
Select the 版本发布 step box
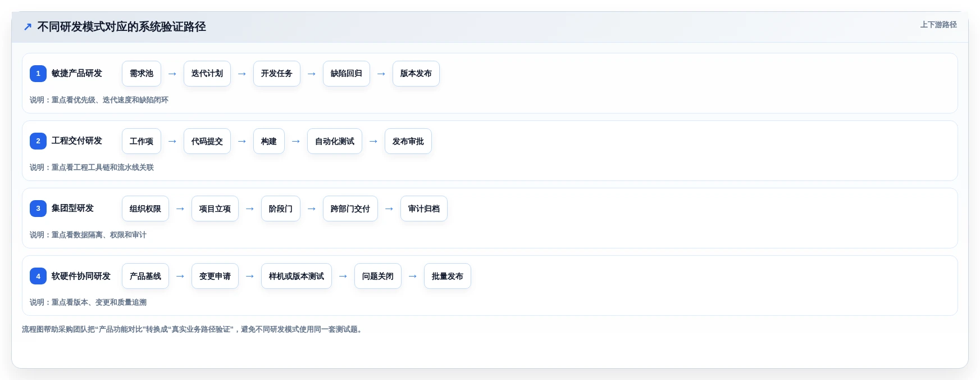click(x=416, y=74)
